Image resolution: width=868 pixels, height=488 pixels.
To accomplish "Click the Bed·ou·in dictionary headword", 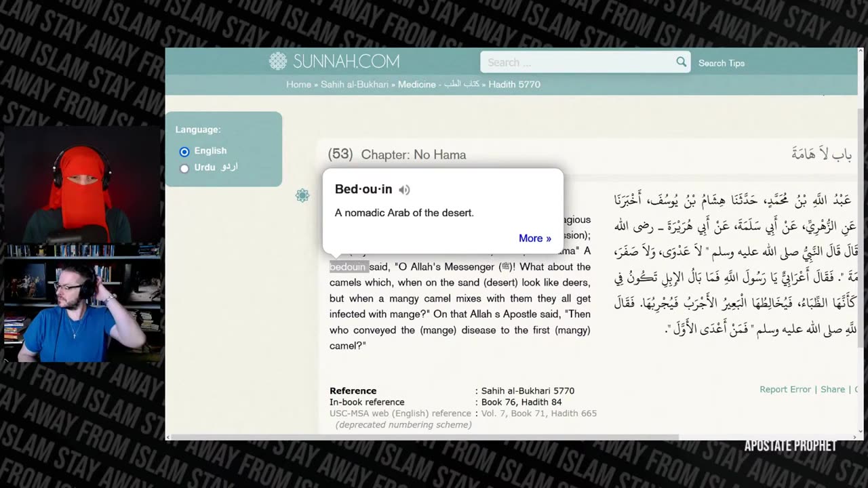I will [363, 190].
